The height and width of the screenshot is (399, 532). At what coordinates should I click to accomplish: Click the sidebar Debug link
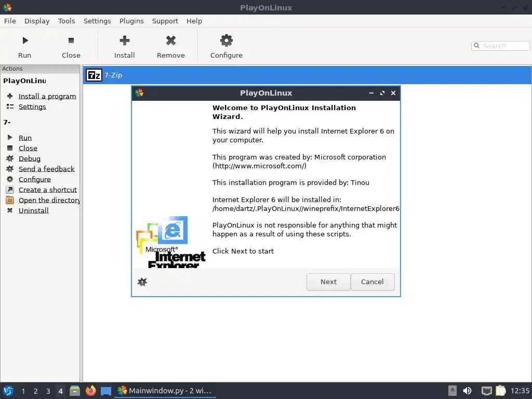pyautogui.click(x=30, y=158)
